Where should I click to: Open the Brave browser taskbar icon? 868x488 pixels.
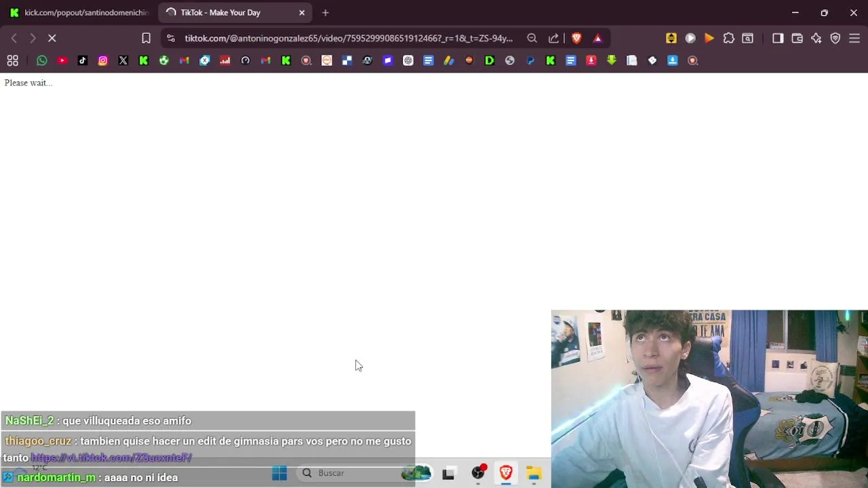click(x=506, y=473)
